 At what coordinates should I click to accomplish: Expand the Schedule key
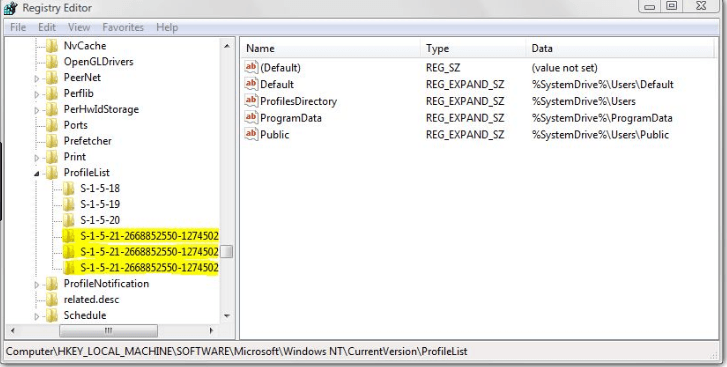click(37, 316)
